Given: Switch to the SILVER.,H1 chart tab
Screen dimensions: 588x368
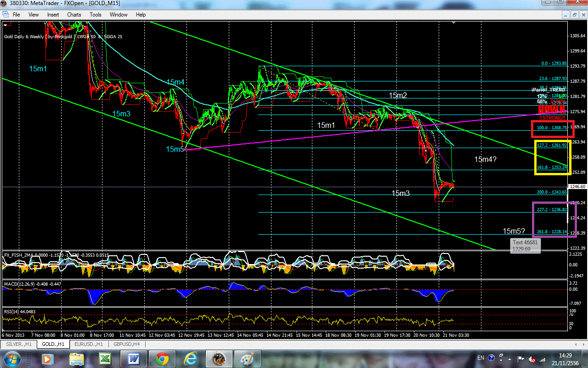Looking at the screenshot, I should pyautogui.click(x=18, y=344).
